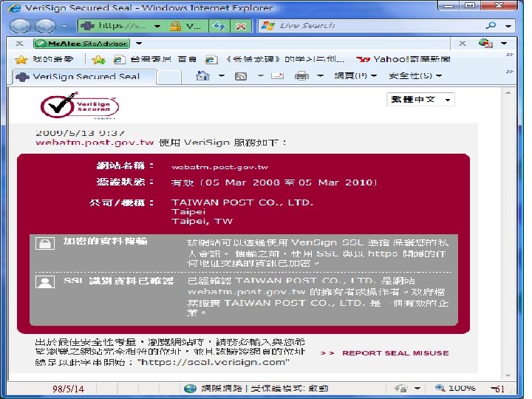Click the 加密的資料傳輸 heading
This screenshot has height=399, width=532.
point(106,241)
